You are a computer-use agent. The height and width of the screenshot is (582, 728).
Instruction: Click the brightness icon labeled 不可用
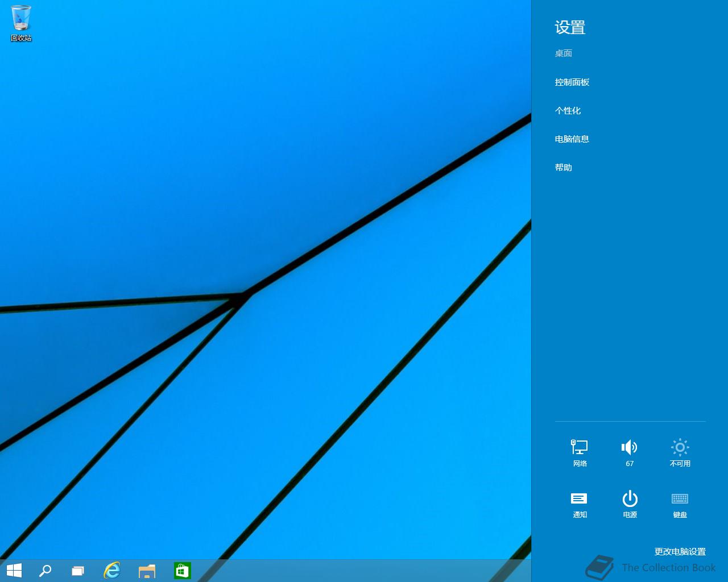[680, 453]
